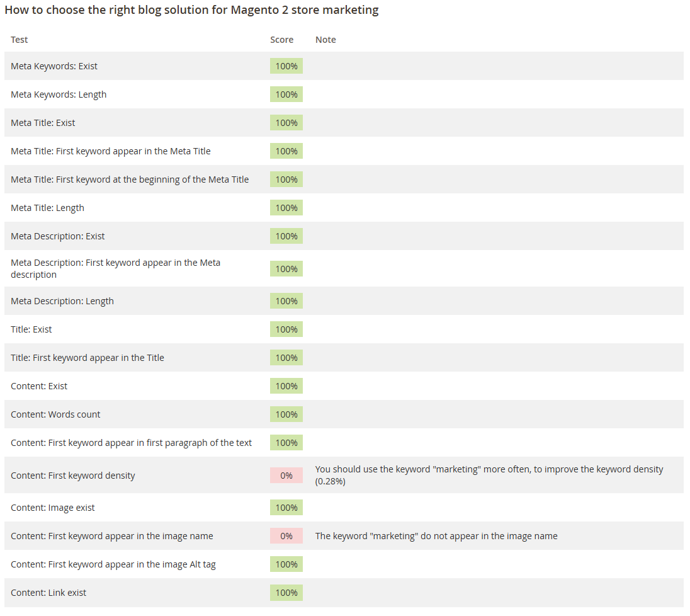Select the 'Content: Link exist' test label
690x616 pixels.
48,593
